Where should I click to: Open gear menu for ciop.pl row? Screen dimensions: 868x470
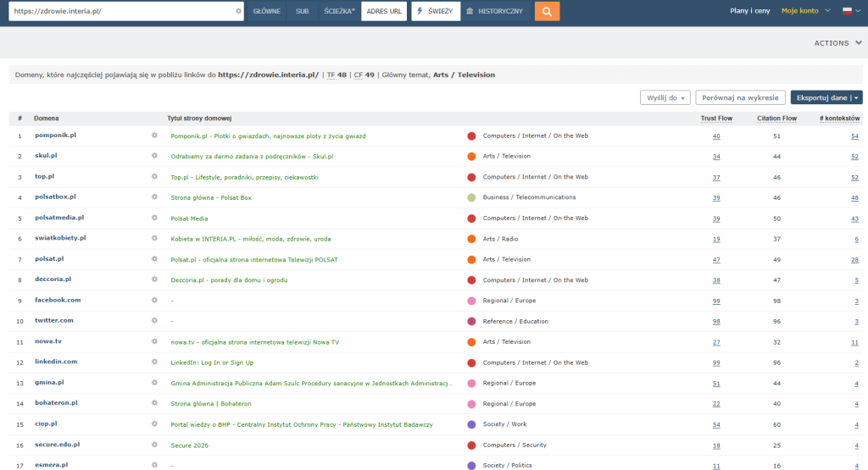point(154,424)
